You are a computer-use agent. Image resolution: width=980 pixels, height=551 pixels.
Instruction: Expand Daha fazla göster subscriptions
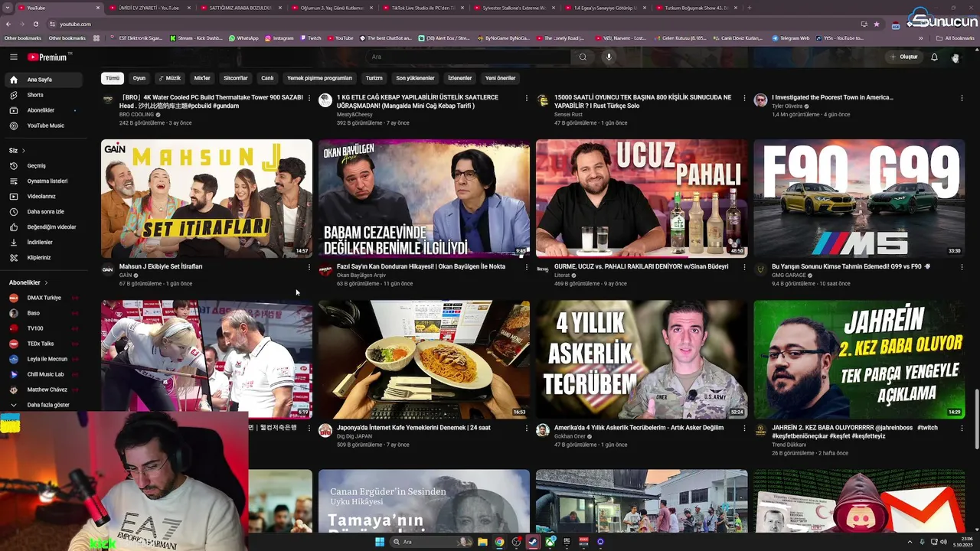[x=44, y=405]
